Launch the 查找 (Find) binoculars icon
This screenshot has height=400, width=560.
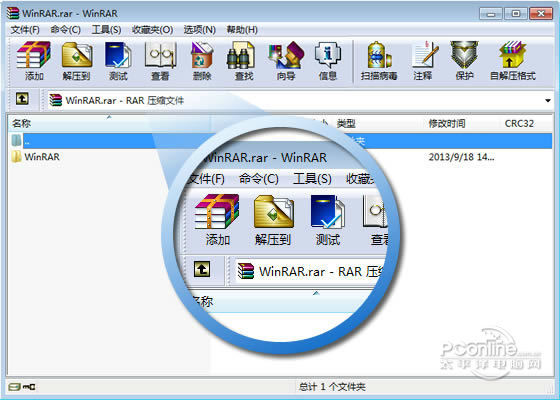click(244, 60)
